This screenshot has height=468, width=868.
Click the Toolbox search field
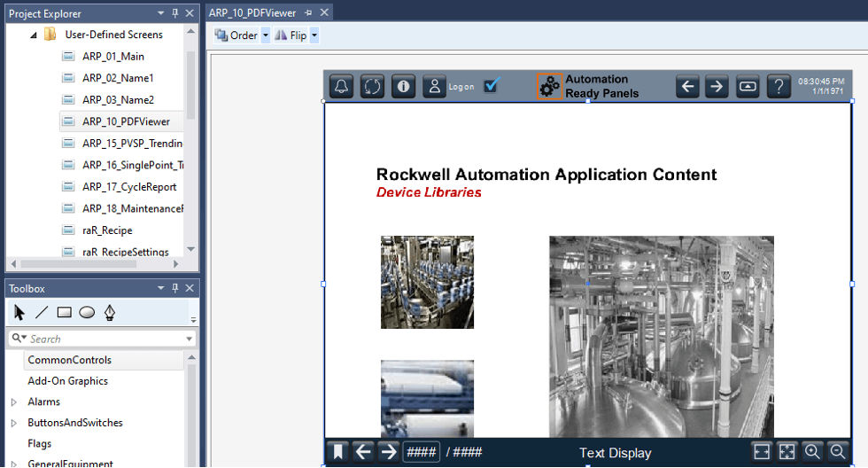(x=102, y=339)
